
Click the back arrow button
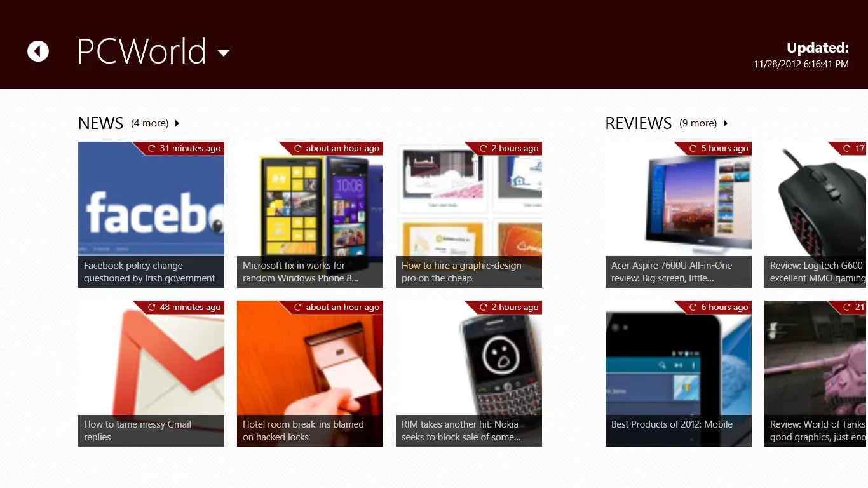pyautogui.click(x=38, y=51)
